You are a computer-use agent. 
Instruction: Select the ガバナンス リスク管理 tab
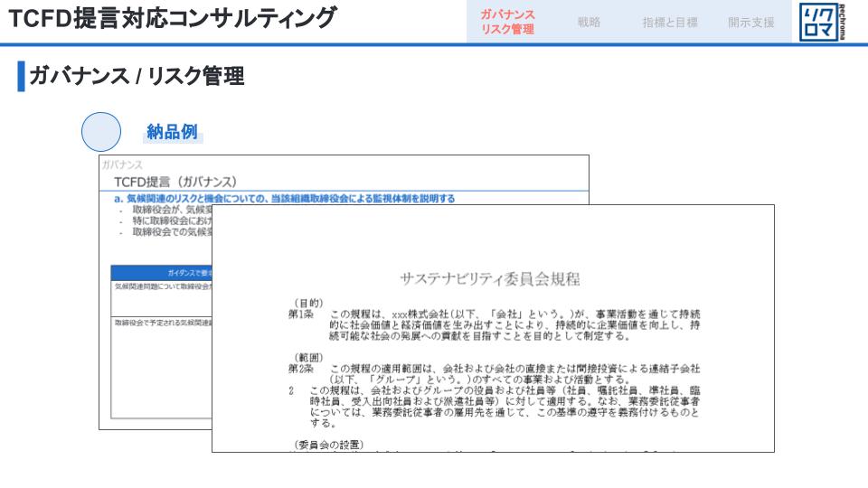point(507,22)
